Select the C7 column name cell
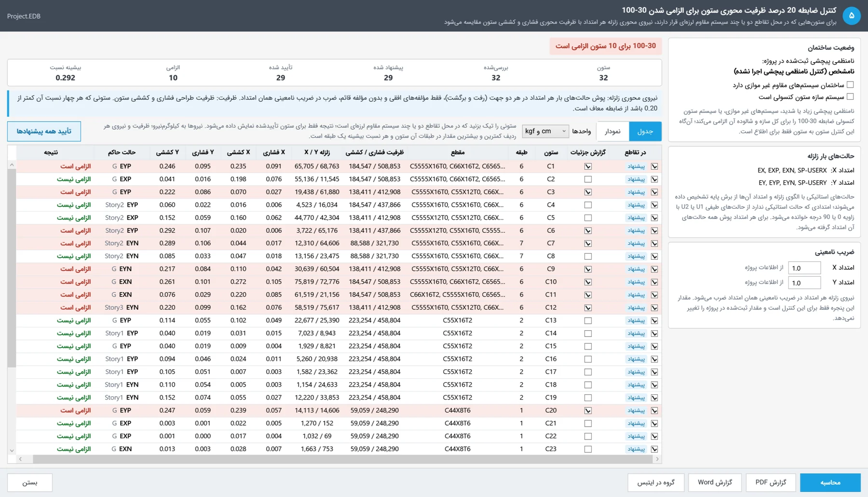Image resolution: width=868 pixels, height=497 pixels. click(x=551, y=243)
